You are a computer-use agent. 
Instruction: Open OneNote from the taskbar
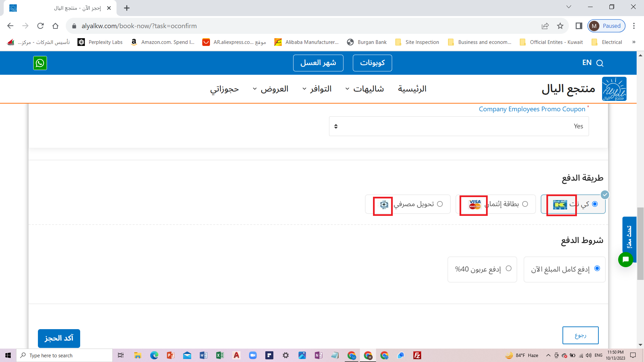pyautogui.click(x=318, y=355)
